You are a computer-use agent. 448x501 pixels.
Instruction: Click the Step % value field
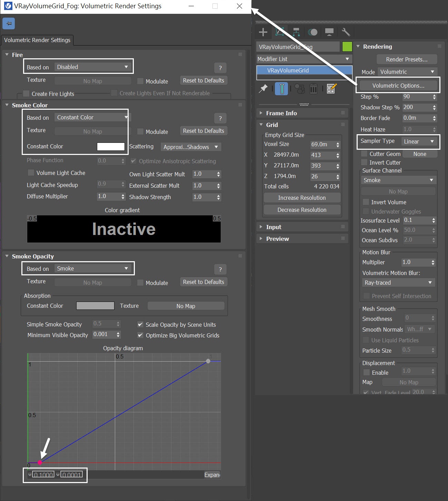pyautogui.click(x=417, y=97)
